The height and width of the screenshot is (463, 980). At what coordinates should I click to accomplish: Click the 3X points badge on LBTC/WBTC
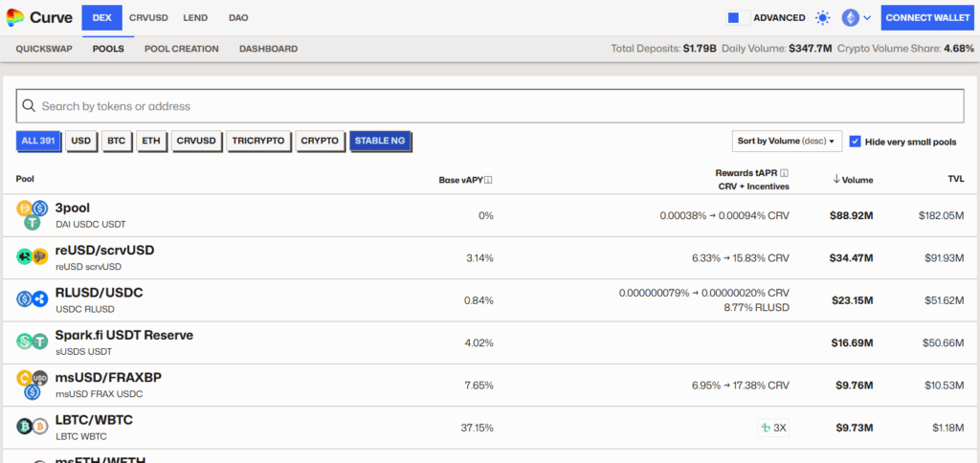(x=773, y=428)
